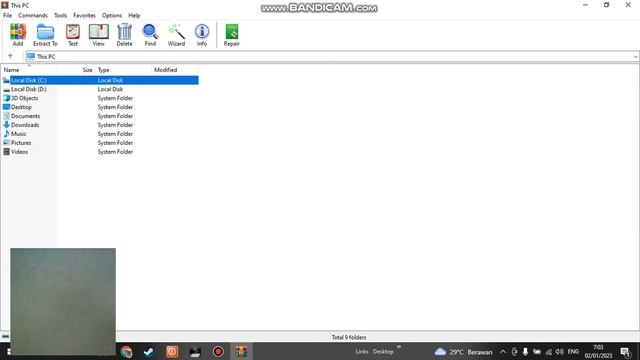Screen dimensions: 640x360
Task: Click the microphone tray icon
Action: 525,352
